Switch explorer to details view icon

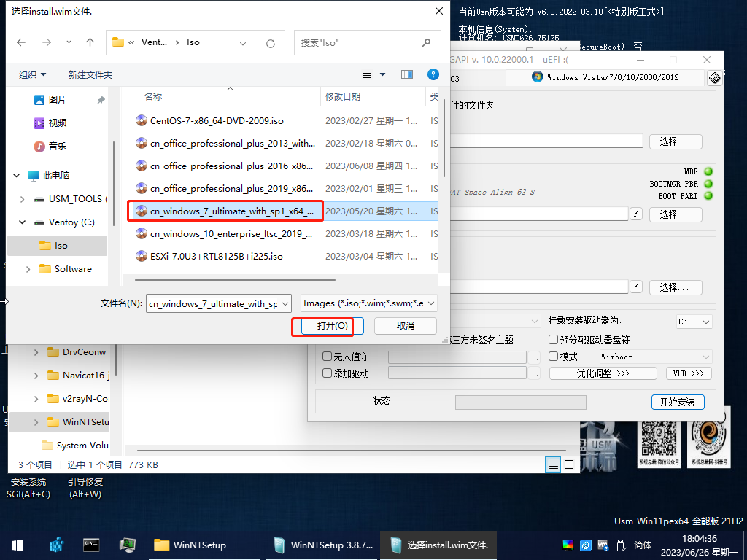[553, 464]
